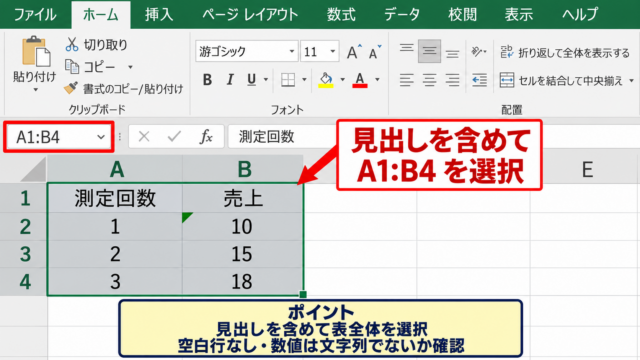Toggle Underline formatting

point(251,80)
